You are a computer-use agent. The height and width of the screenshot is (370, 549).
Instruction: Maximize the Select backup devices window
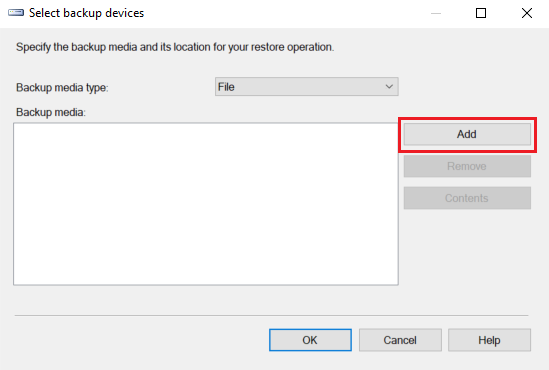pyautogui.click(x=481, y=13)
